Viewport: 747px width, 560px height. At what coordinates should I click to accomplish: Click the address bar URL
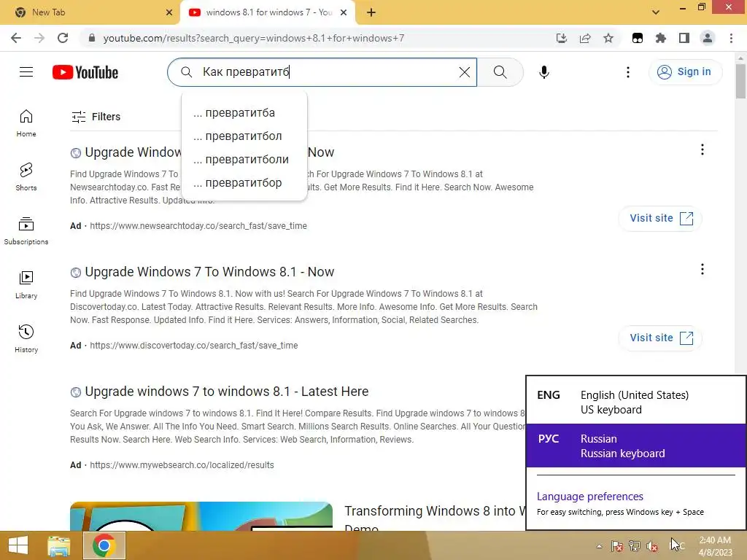253,38
